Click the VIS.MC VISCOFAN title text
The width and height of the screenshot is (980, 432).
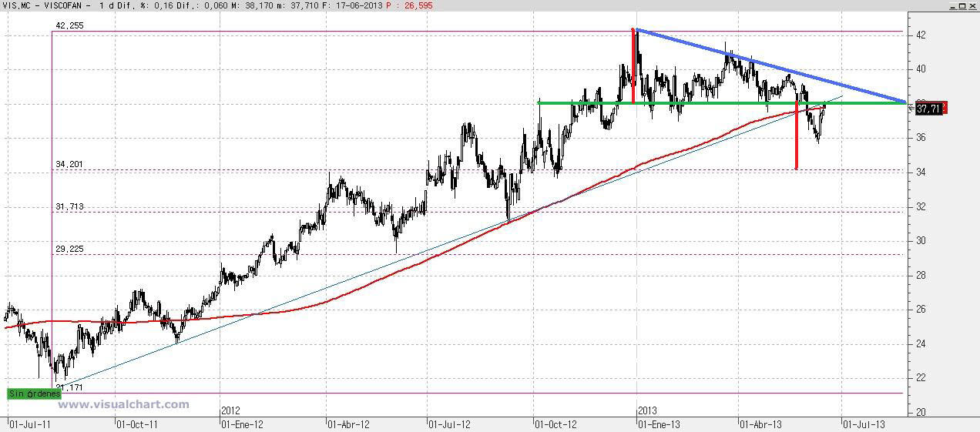[x=46, y=5]
